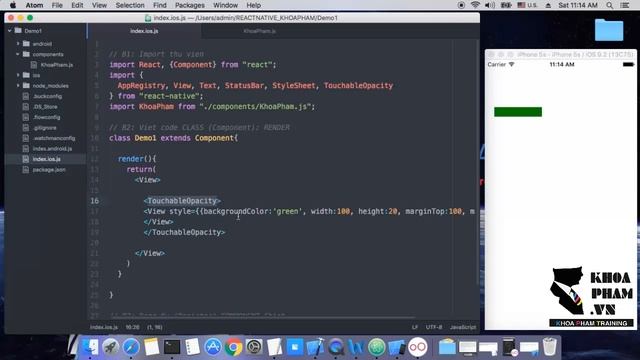The image size is (640, 360).
Task: Open the App Store dock icon
Action: pos(213,347)
